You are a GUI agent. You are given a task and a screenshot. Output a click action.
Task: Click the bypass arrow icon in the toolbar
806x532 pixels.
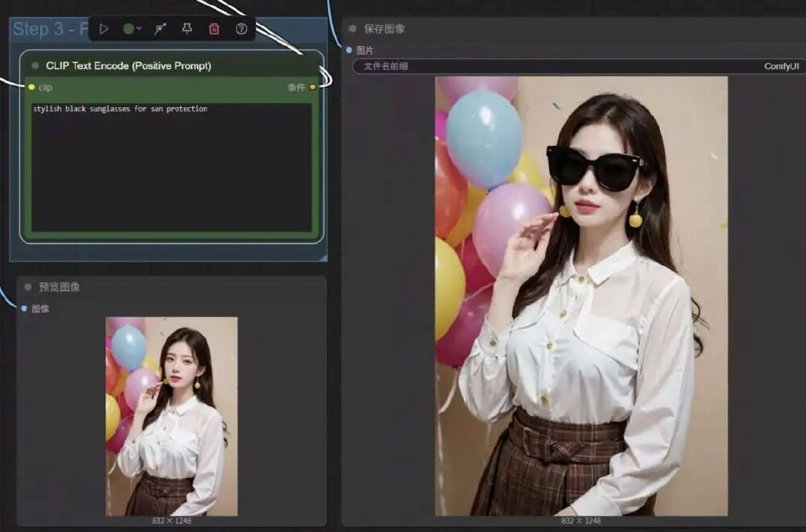[160, 29]
